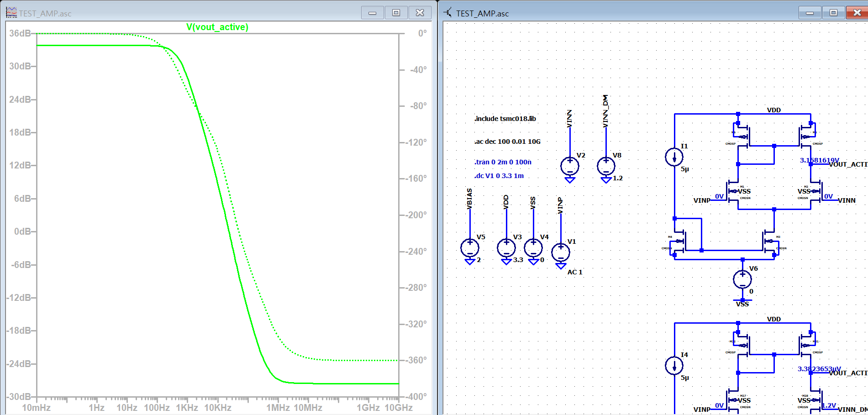
Task: Click the .include tsmc018.lib directive
Action: [505, 119]
